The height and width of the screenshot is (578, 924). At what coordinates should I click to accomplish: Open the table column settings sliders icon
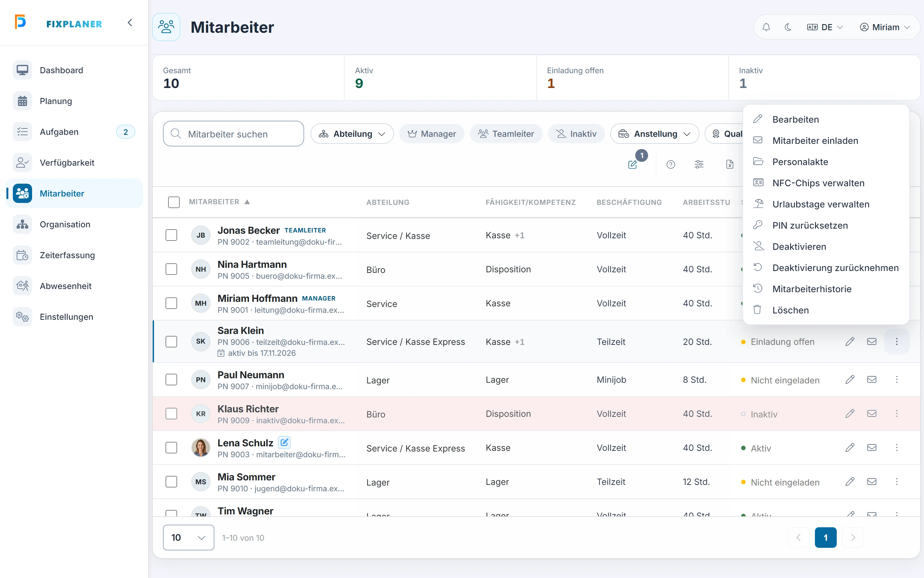(x=699, y=164)
